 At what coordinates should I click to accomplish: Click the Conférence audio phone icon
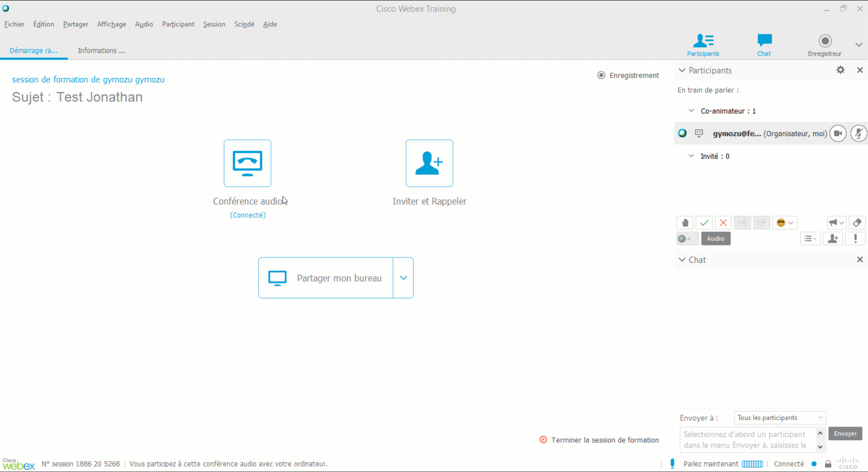click(247, 163)
